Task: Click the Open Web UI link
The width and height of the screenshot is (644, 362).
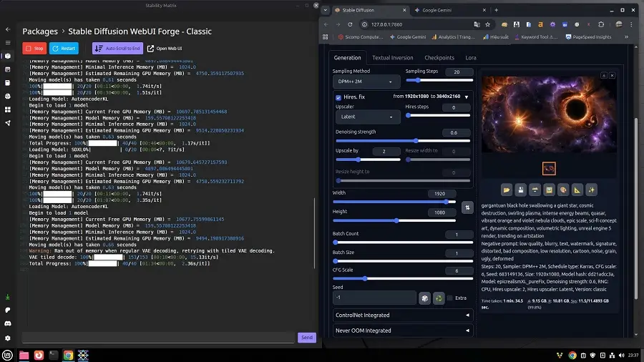Action: [165, 49]
